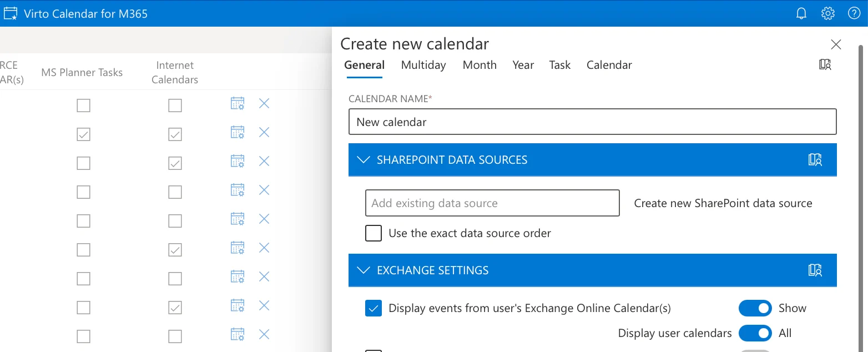Click the Virto Calendar app logo icon
Screen dimensions: 868x352
[11, 14]
